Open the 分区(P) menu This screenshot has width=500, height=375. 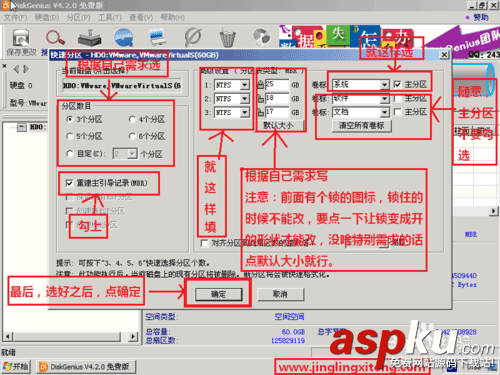coord(78,17)
